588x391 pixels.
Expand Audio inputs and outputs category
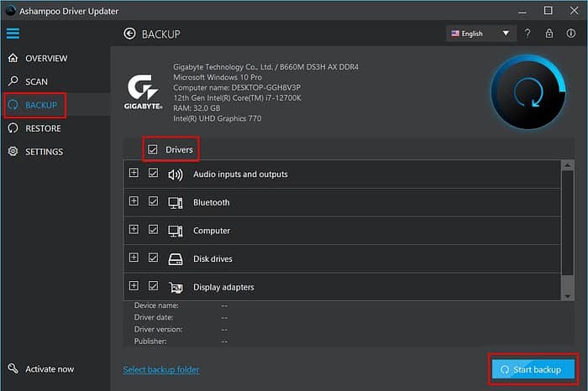click(x=134, y=172)
